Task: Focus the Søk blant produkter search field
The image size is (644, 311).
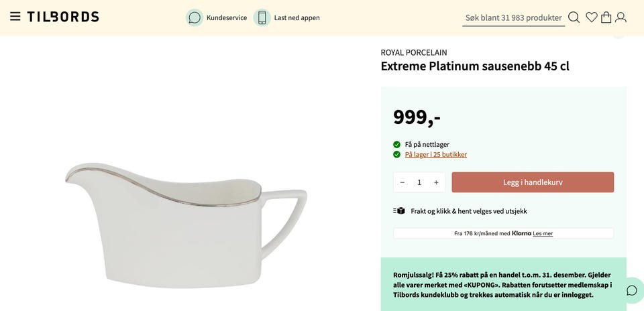Action: pos(513,18)
